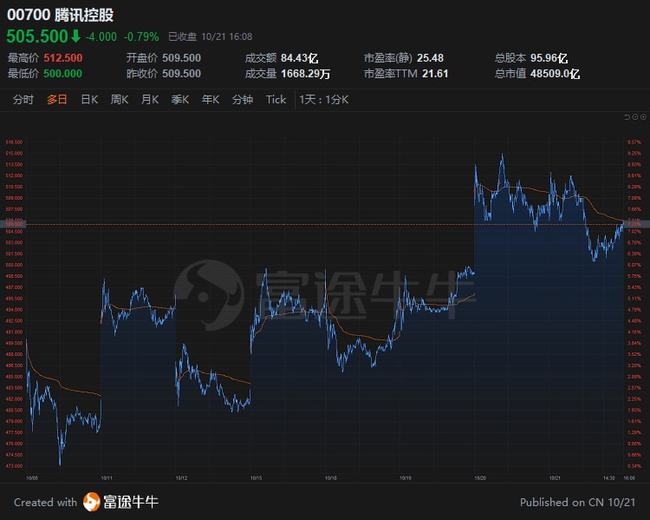Click the 10/20 date label on time axis
The width and height of the screenshot is (650, 520).
(480, 478)
